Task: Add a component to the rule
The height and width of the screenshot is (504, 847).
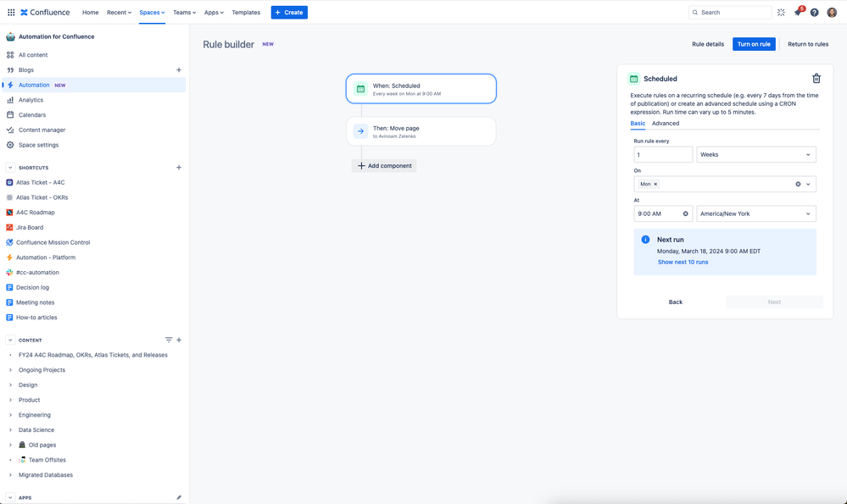Action: (x=384, y=166)
